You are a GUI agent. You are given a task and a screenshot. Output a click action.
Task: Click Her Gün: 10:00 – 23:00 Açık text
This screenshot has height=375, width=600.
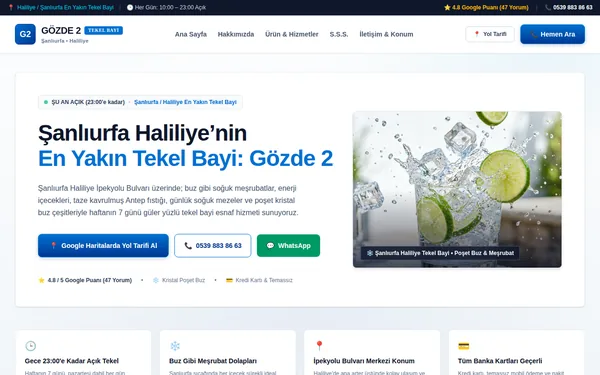(170, 7)
